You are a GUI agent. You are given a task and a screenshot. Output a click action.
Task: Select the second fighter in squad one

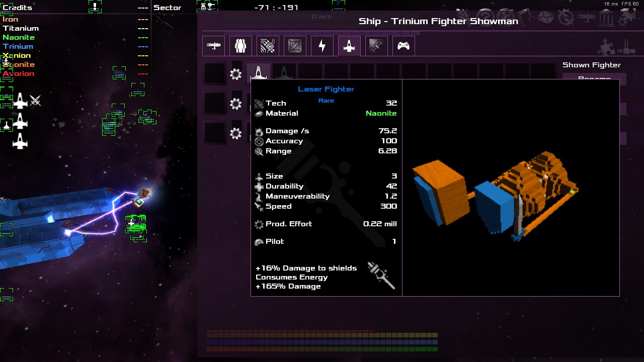tap(284, 73)
